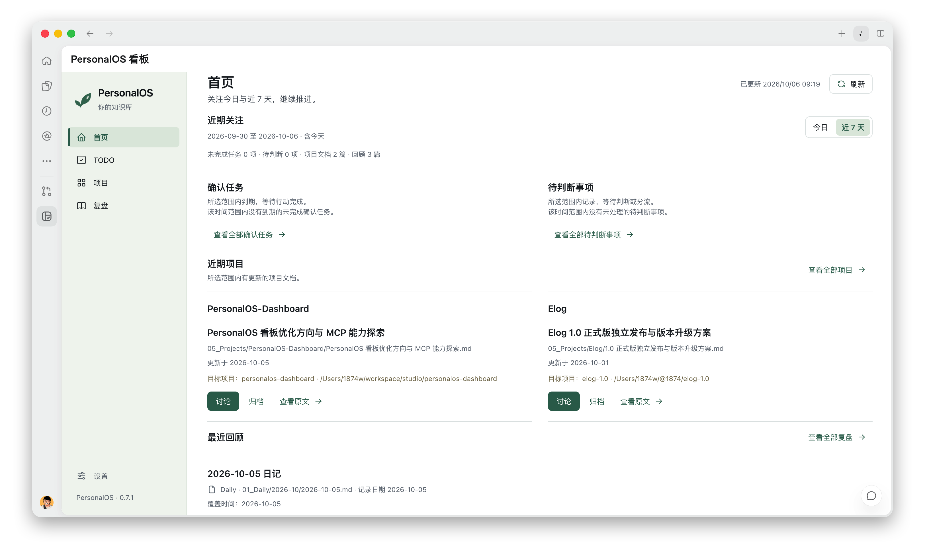
Task: Click 讨论 for the Elog project
Action: click(x=564, y=401)
